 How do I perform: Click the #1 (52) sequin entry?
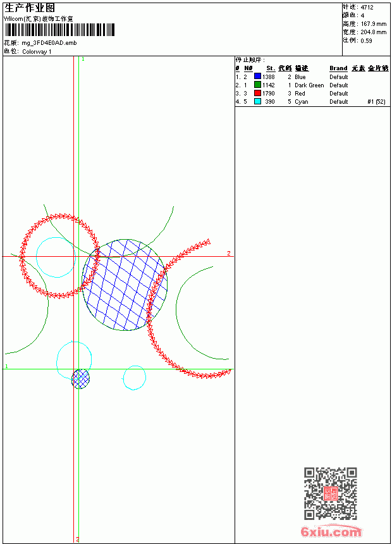pos(376,102)
